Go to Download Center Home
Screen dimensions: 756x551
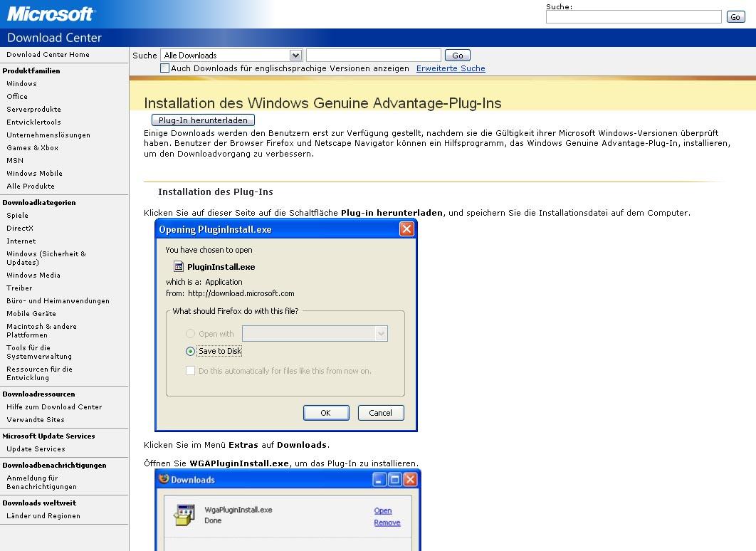click(48, 55)
